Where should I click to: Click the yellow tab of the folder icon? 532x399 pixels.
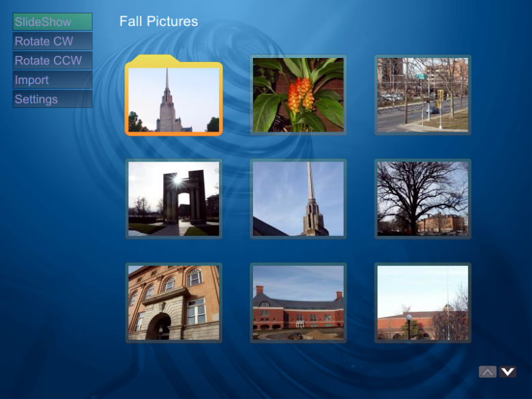click(155, 60)
